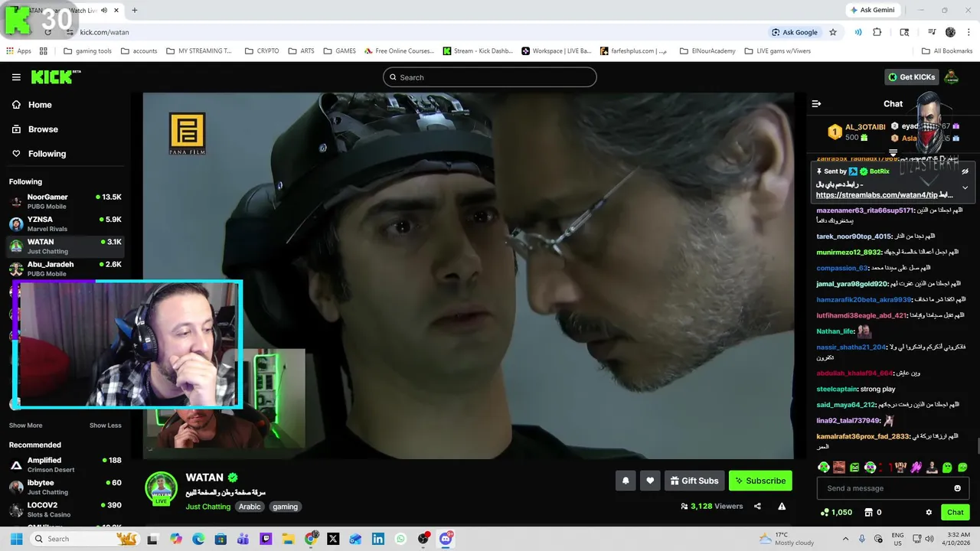This screenshot has width=980, height=551.
Task: Click steelcaptain username in chat
Action: click(x=837, y=389)
